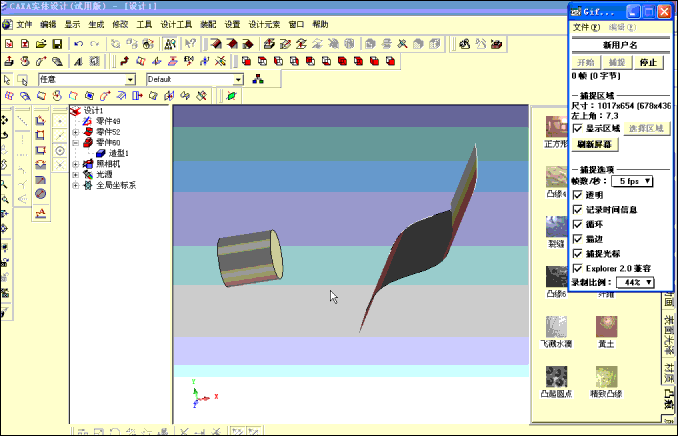Screen dimensions: 678x436
Task: Click the circle with diagonal line icon
Action: (41, 193)
